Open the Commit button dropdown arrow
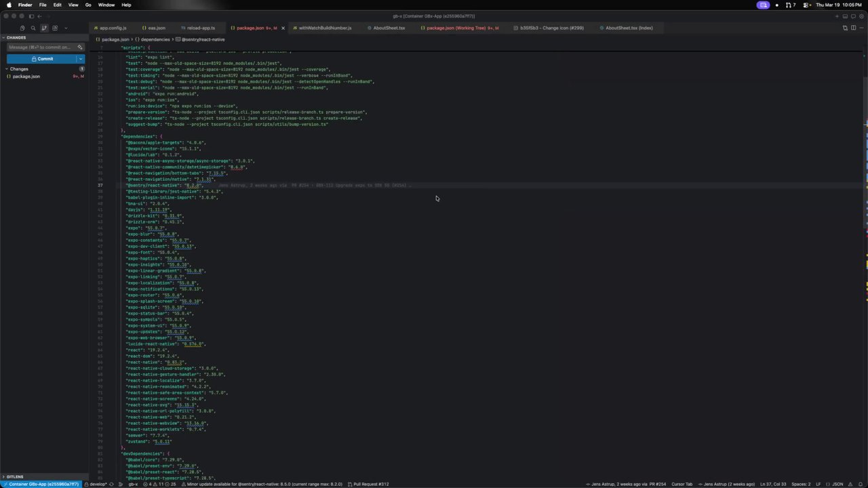Image resolution: width=868 pixels, height=488 pixels. point(81,59)
